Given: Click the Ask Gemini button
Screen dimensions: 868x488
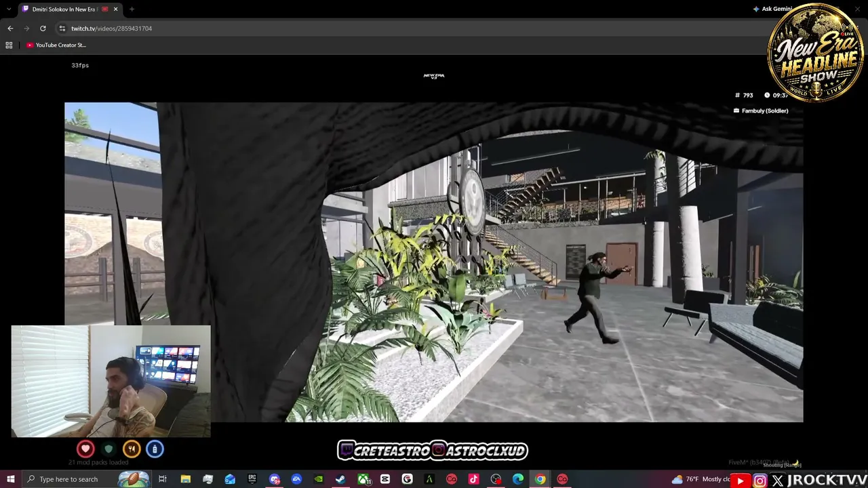Looking at the screenshot, I should (x=772, y=9).
